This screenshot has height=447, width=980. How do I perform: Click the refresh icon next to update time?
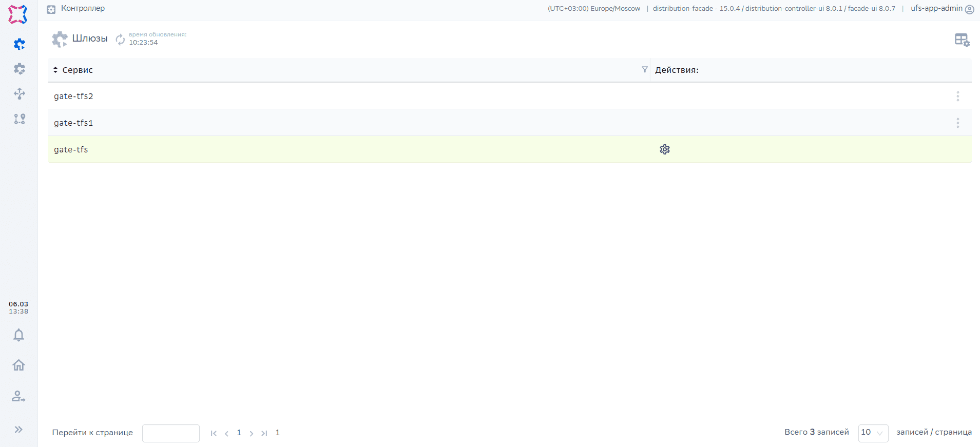click(120, 39)
